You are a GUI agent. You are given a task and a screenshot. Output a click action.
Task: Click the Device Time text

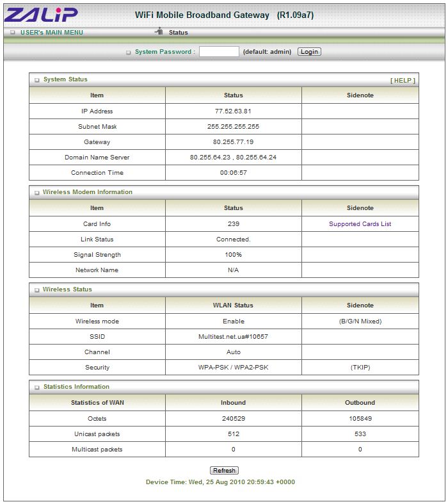pos(220,482)
